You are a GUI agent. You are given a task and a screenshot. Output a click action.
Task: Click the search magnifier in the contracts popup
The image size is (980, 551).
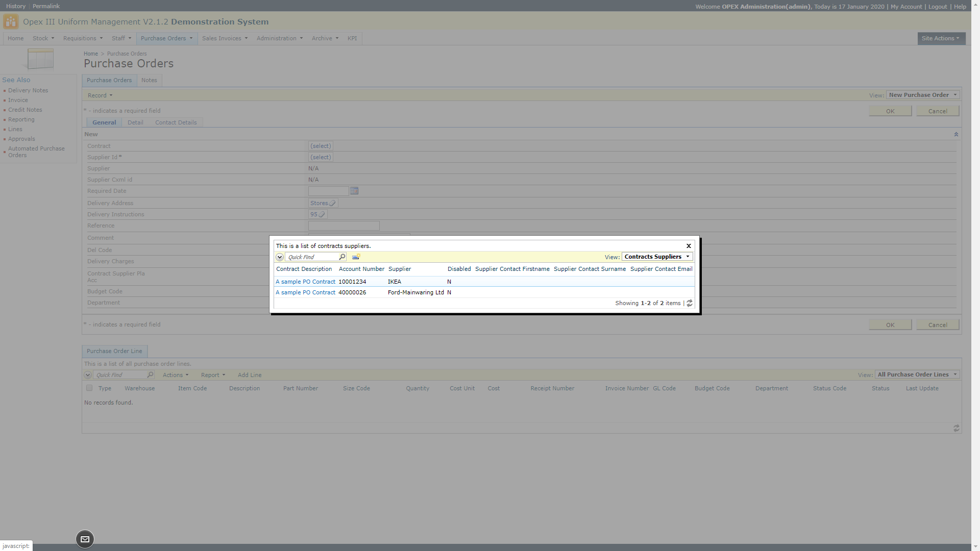pos(342,257)
